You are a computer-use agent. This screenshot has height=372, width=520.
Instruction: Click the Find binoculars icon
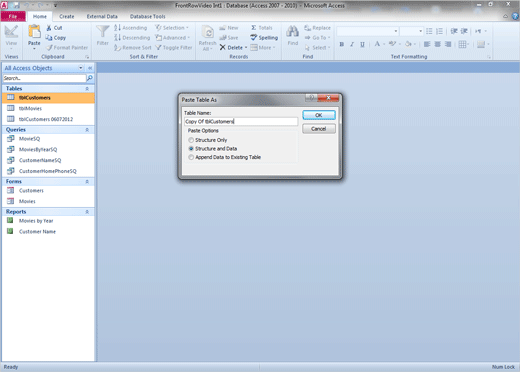point(293,32)
